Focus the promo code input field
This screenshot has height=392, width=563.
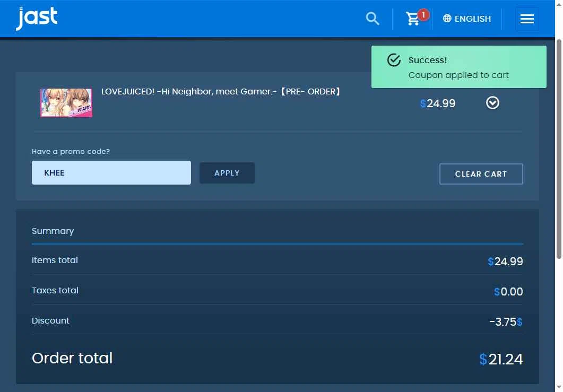point(111,173)
